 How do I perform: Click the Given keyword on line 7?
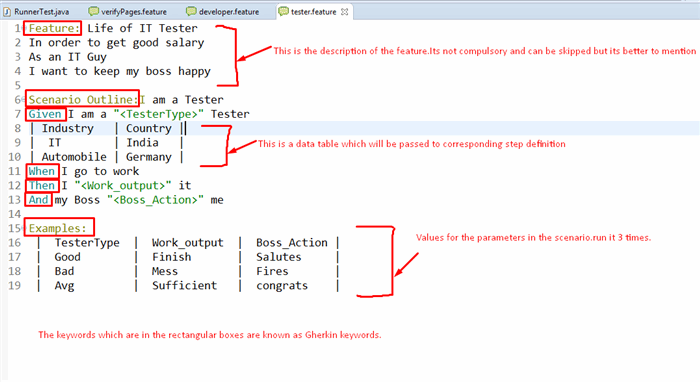click(45, 114)
